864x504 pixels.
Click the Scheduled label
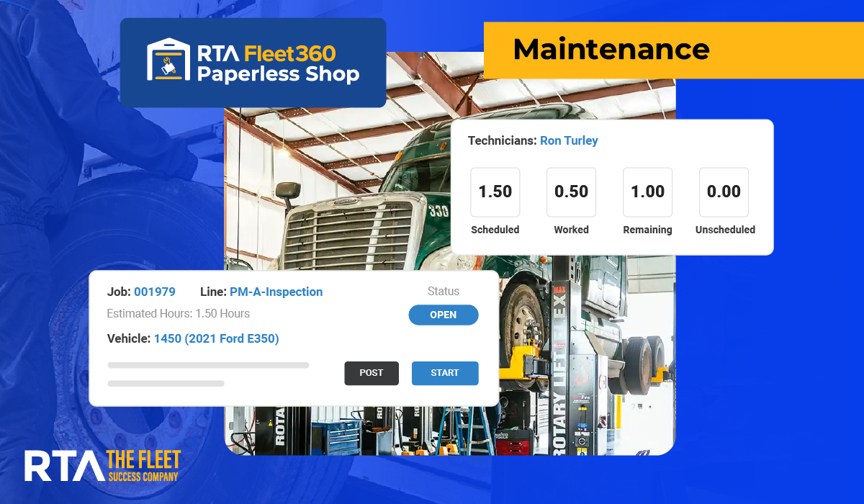495,230
